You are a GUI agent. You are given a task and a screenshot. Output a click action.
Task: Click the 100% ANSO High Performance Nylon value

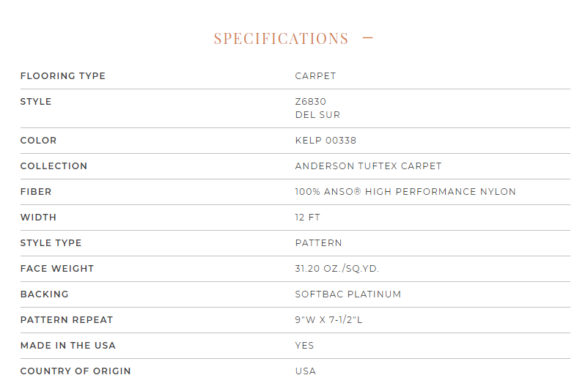tap(405, 192)
